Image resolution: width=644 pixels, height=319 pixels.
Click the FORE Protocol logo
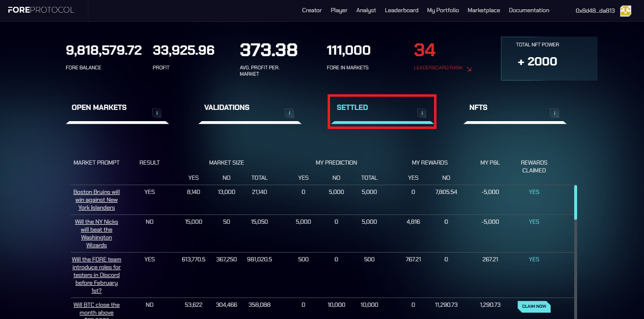(41, 10)
